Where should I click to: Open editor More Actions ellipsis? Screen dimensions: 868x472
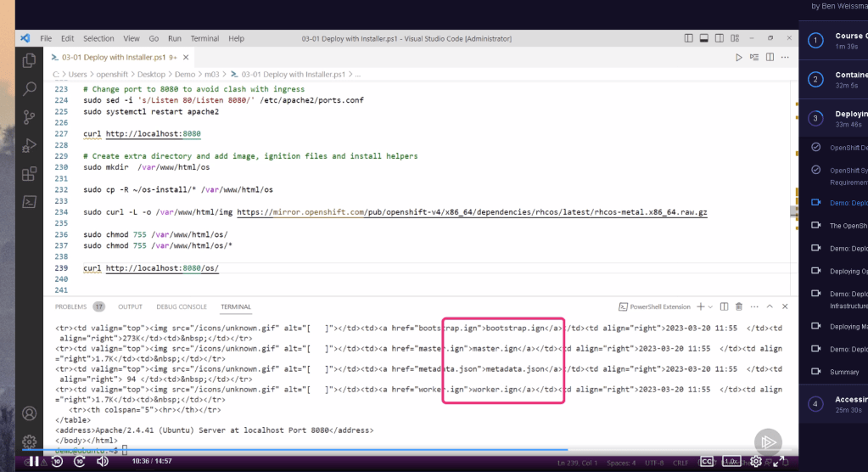785,57
